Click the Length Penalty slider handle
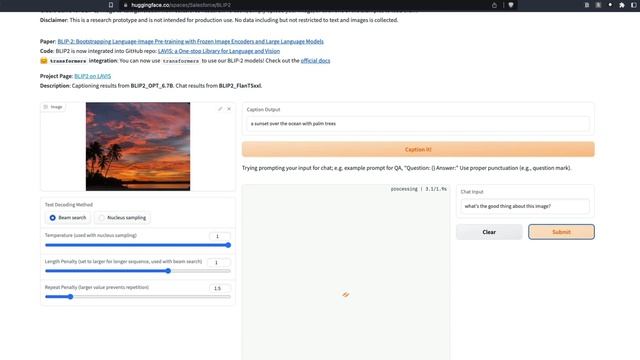This screenshot has width=640, height=360. [168, 271]
